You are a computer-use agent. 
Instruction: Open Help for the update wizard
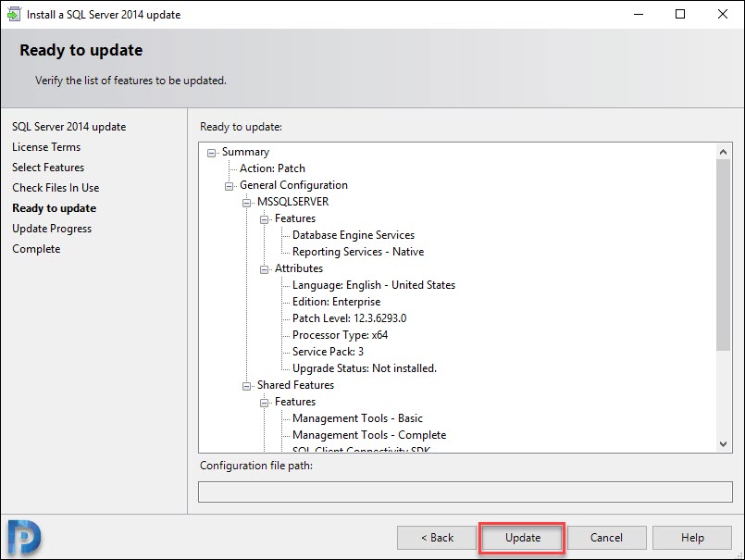click(692, 538)
